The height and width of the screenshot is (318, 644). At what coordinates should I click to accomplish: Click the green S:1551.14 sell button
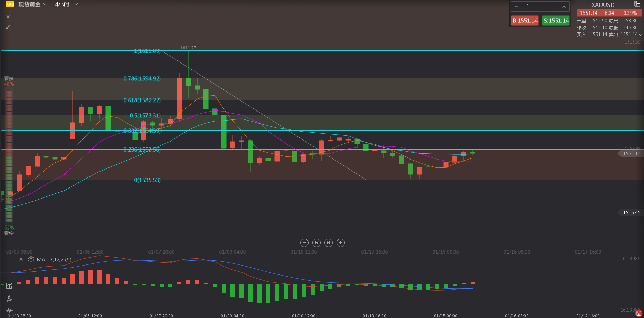point(556,21)
